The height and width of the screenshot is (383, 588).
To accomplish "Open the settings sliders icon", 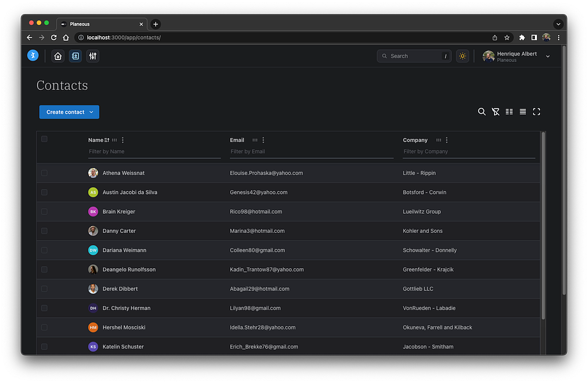I will pyautogui.click(x=93, y=56).
